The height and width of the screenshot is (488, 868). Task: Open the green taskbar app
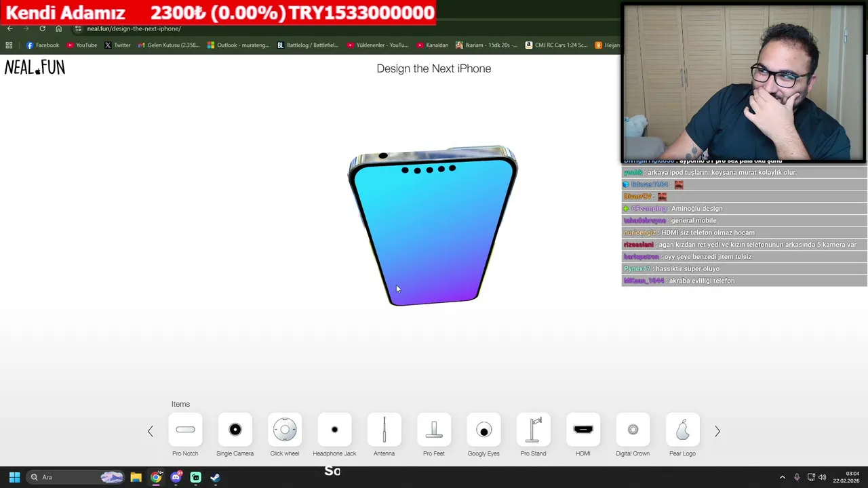195,477
